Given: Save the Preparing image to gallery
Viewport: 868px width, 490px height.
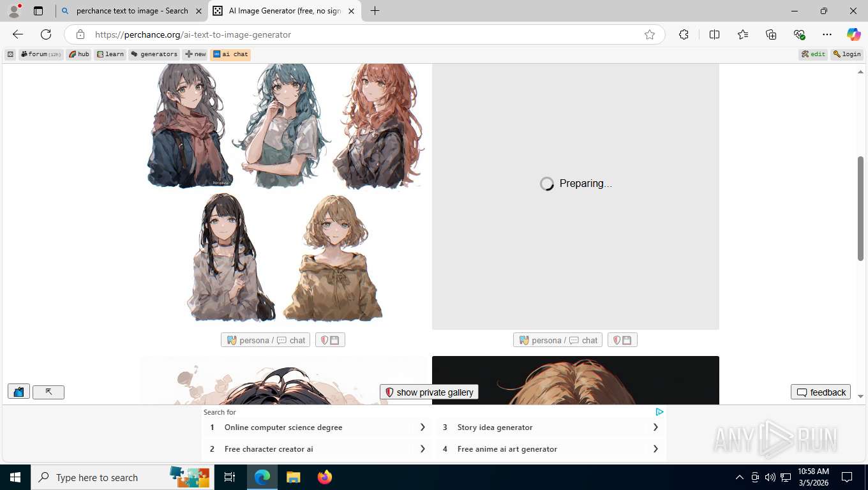Looking at the screenshot, I should [622, 340].
